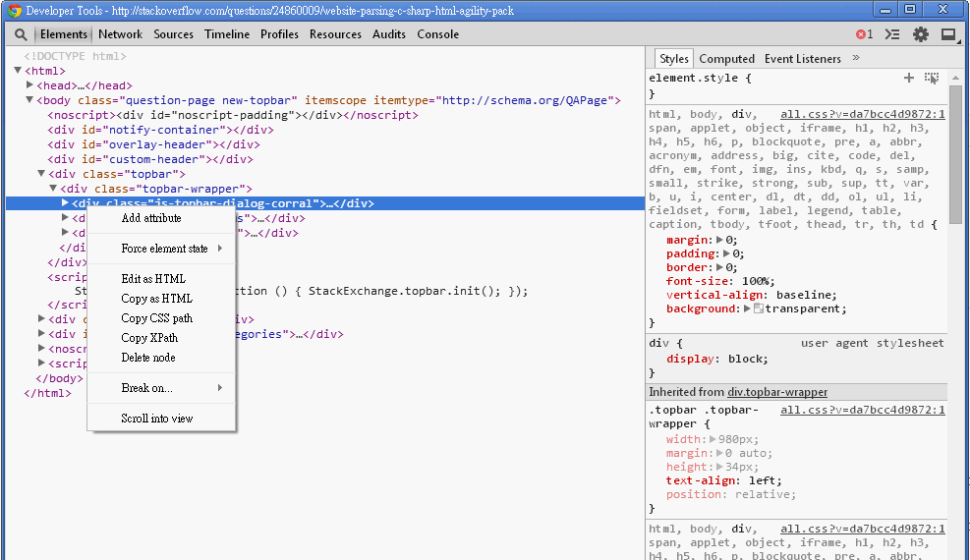Click the Styles pane vertical scrollbar thumb
This screenshot has width=970, height=560.
[x=956, y=157]
